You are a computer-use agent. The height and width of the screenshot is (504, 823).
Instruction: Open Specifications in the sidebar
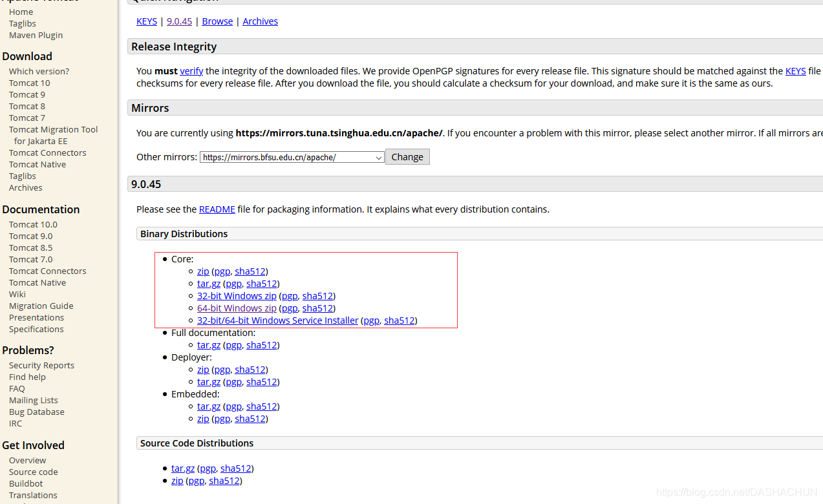coord(36,329)
